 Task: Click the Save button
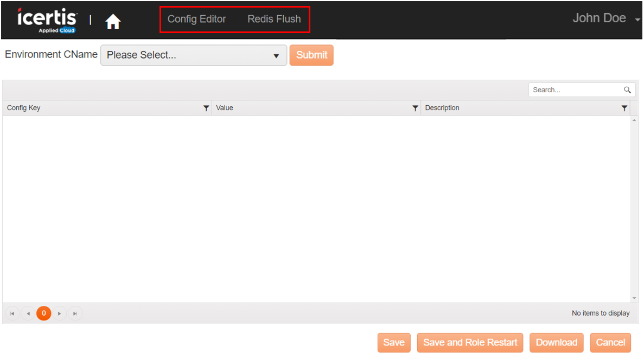coord(394,343)
